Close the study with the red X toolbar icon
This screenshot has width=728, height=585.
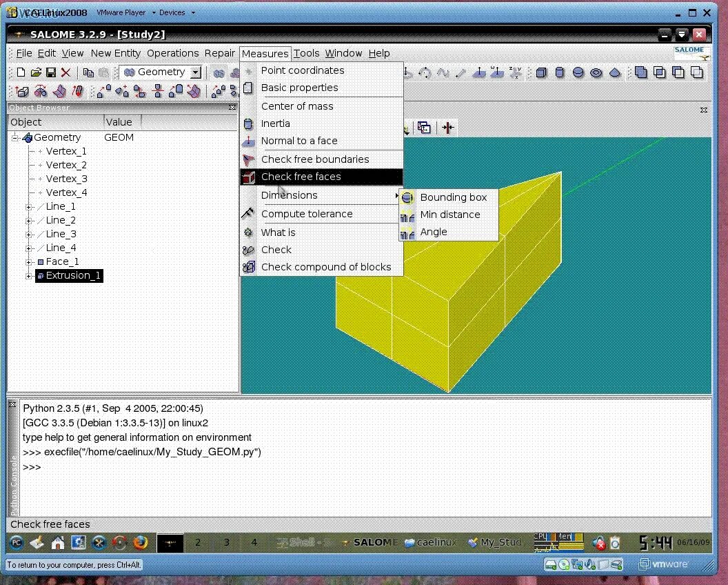click(66, 72)
